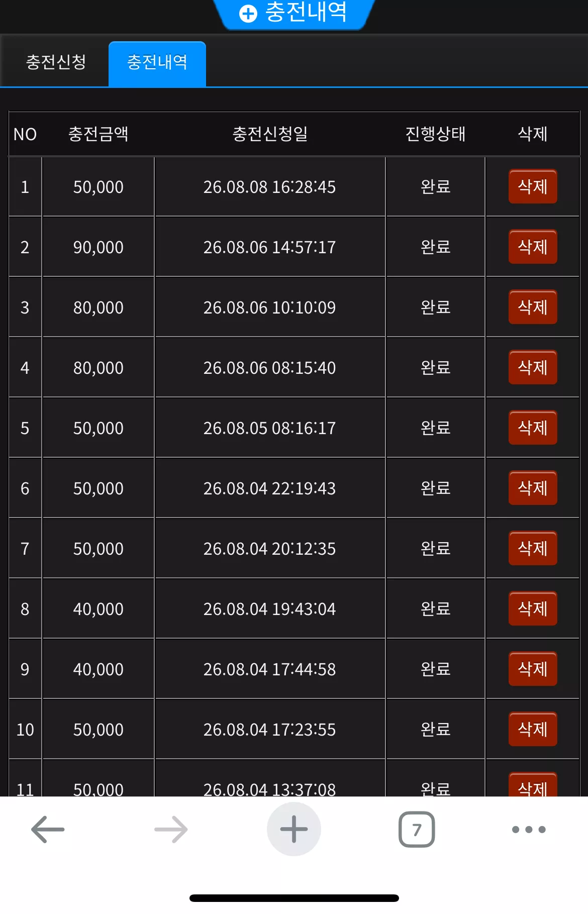Delete the 90,000 charge in row 2
The width and height of the screenshot is (588, 914).
coord(533,247)
